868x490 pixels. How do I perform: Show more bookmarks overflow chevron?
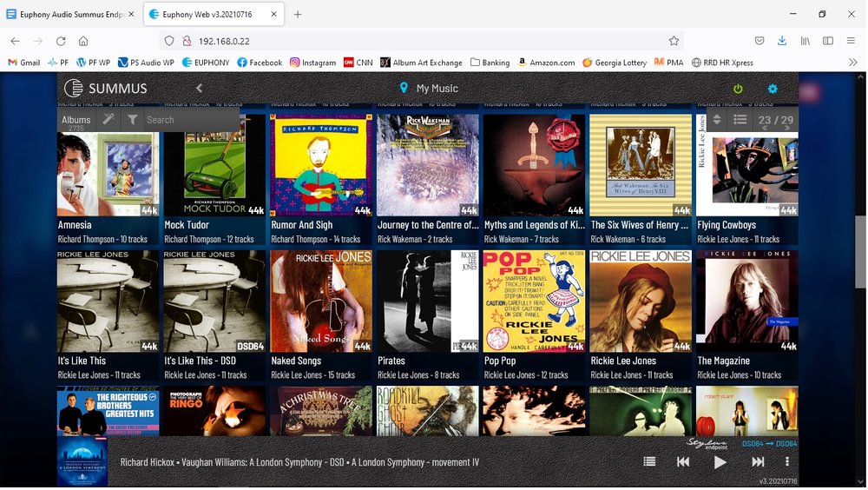click(x=852, y=63)
